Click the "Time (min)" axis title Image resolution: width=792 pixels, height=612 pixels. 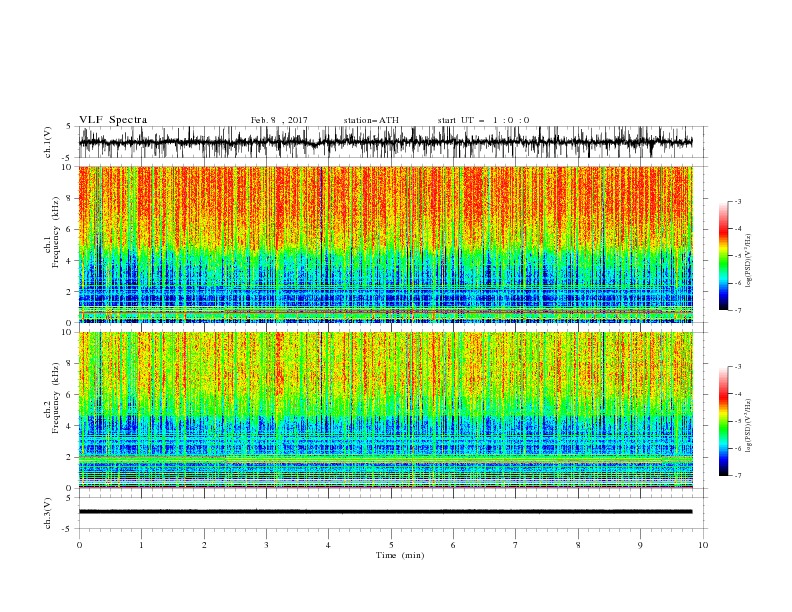[400, 555]
